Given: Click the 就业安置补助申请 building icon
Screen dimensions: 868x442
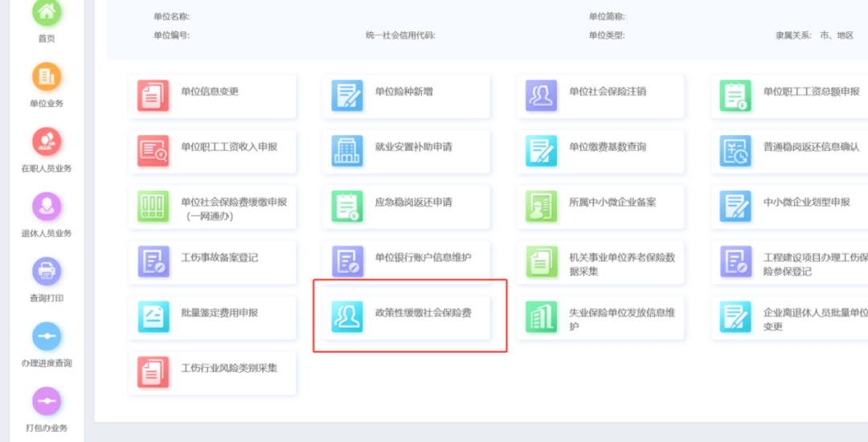Looking at the screenshot, I should click(347, 151).
